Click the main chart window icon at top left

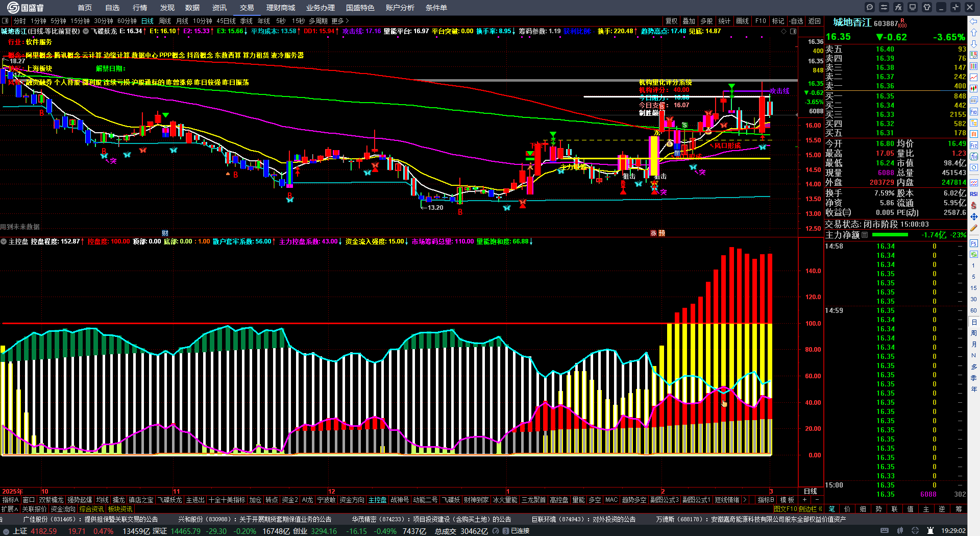click(5, 21)
